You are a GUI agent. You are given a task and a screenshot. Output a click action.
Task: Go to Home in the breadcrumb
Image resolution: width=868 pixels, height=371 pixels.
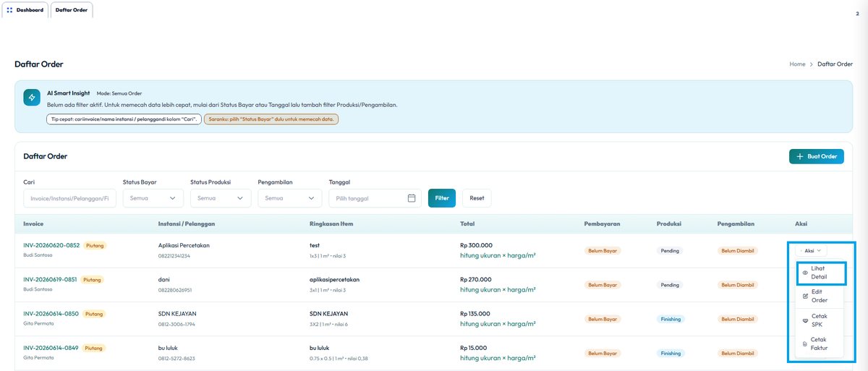tap(797, 64)
